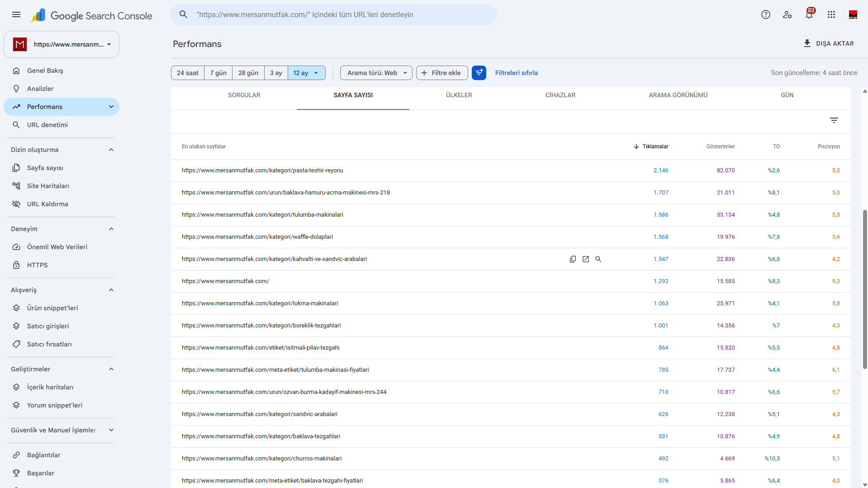Open the Ürün snippet'leri menu item
This screenshot has height=488, width=868.
61,308
